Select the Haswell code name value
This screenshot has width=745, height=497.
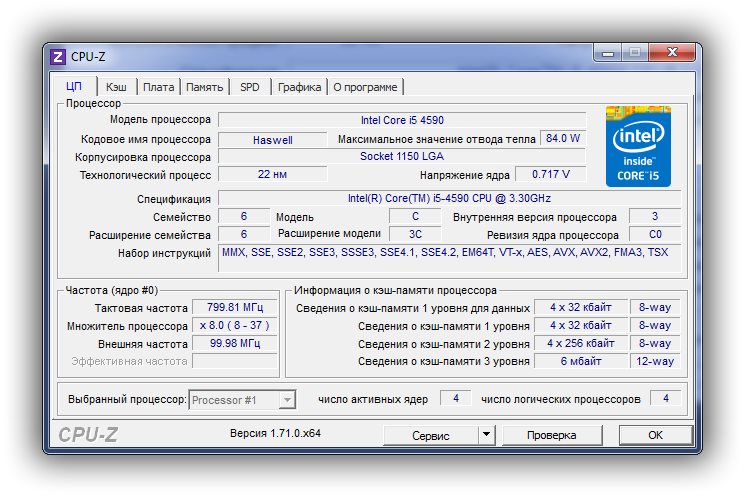point(273,140)
